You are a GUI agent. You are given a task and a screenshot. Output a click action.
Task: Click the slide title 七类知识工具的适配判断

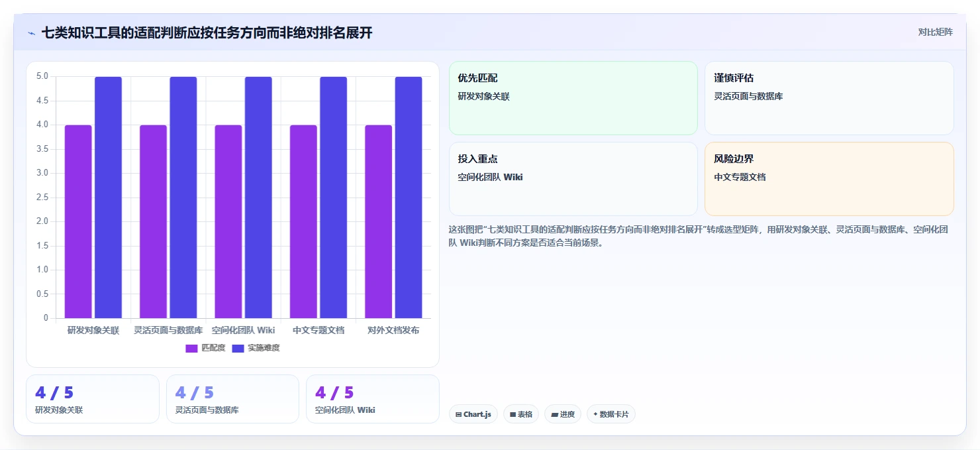[207, 32]
